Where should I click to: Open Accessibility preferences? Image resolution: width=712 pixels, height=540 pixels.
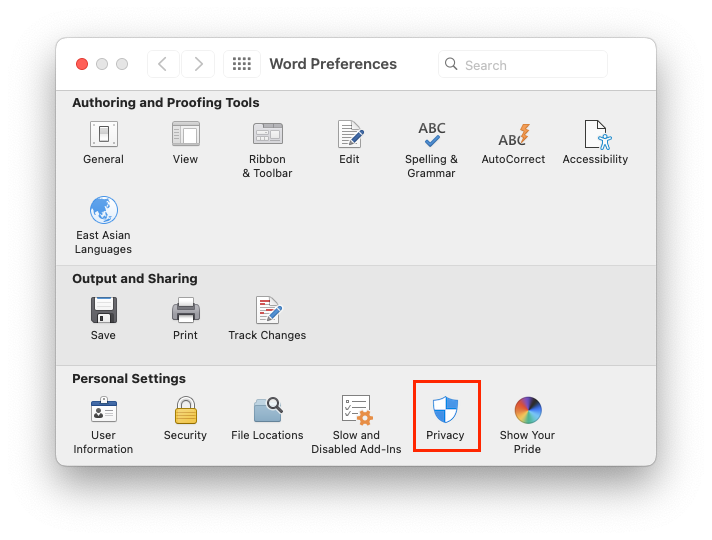[595, 142]
